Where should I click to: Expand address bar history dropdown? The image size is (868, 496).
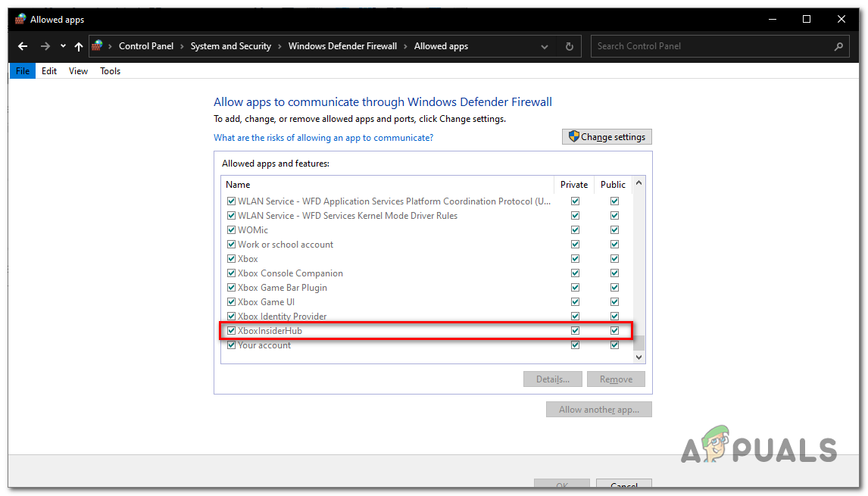544,46
